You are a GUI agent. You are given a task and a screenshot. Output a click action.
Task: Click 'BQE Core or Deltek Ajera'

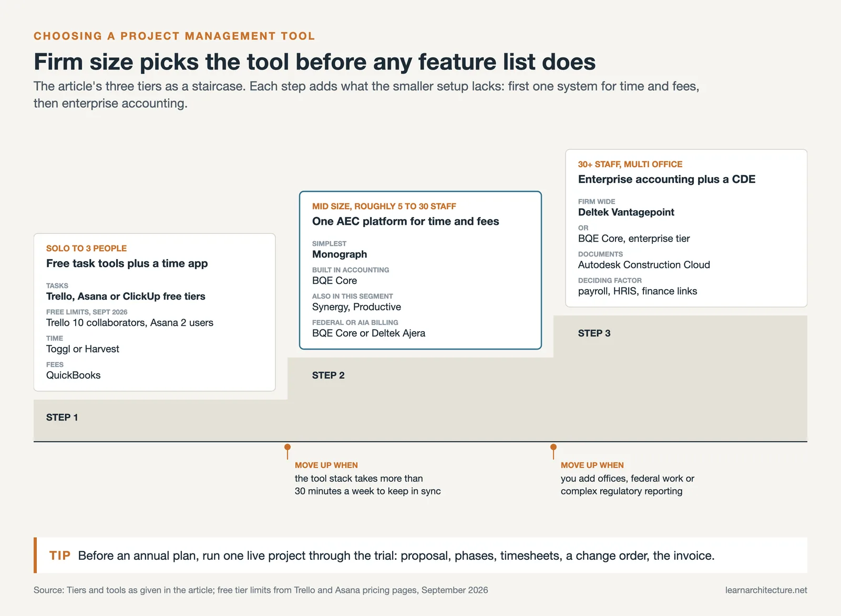pos(368,333)
